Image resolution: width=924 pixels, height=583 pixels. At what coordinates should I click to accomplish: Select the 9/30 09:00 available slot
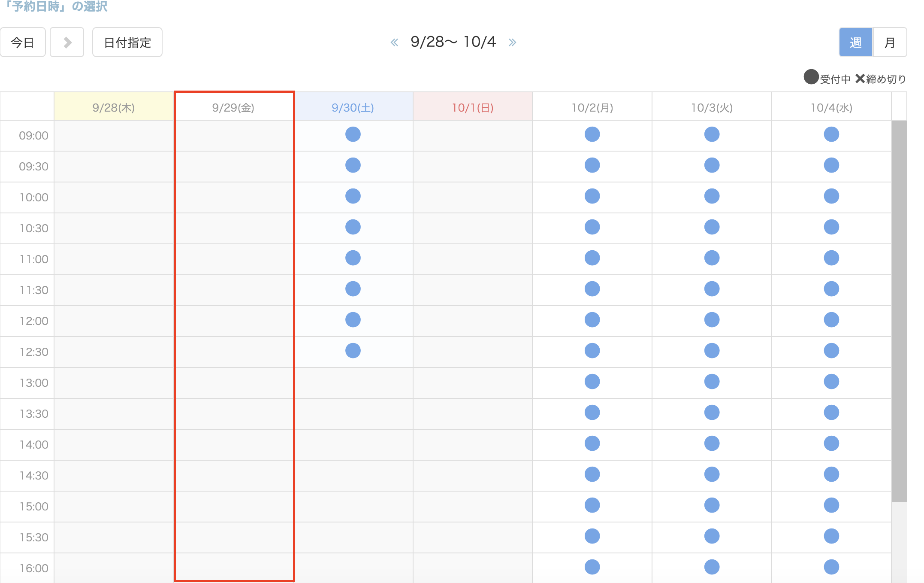coord(353,134)
